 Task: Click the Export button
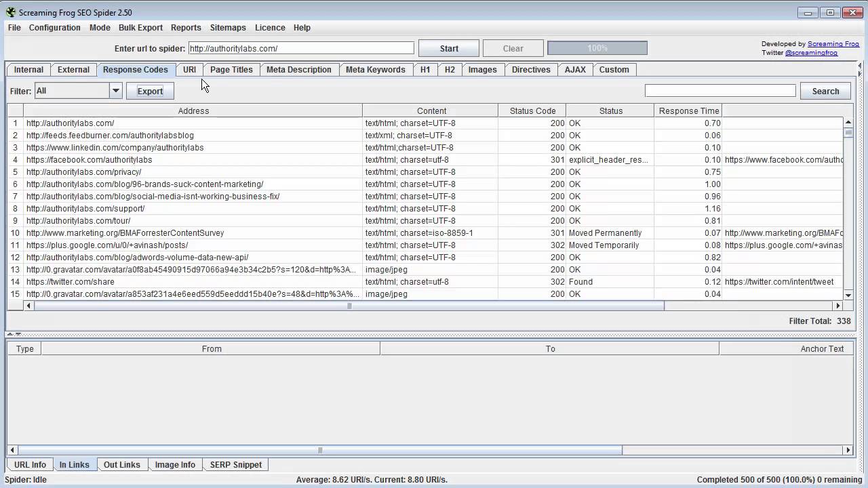tap(150, 91)
